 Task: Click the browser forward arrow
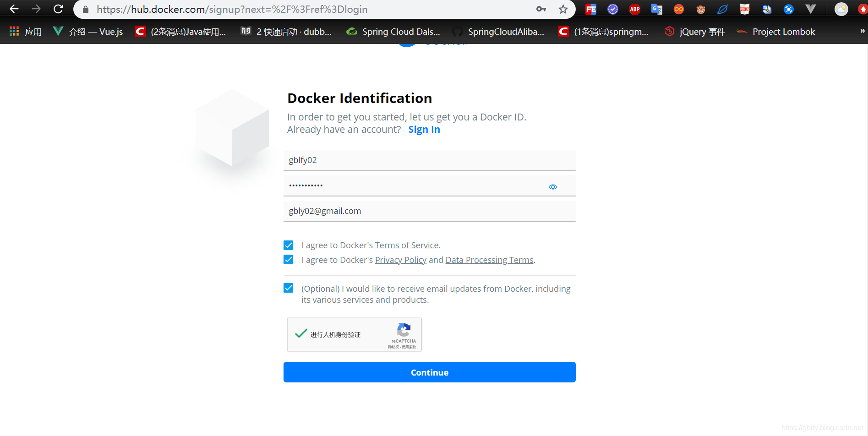tap(36, 9)
